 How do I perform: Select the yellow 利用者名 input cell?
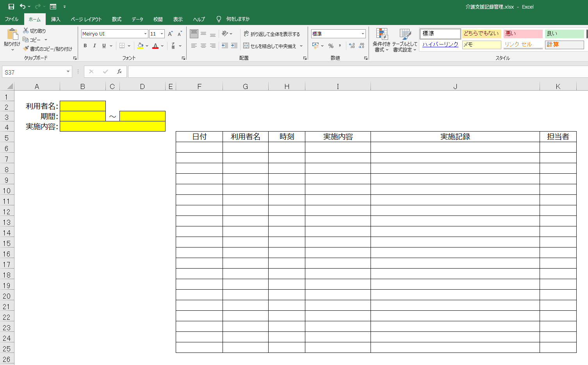83,106
